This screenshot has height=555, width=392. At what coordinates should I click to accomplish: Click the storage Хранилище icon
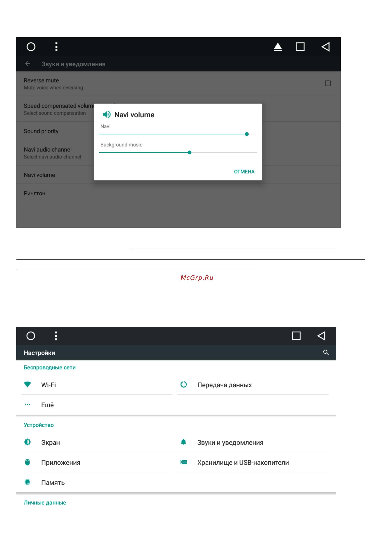point(184,462)
